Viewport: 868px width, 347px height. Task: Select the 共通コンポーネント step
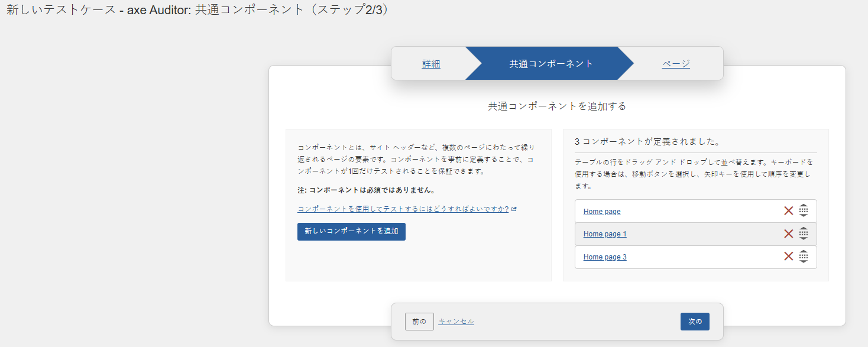[550, 64]
